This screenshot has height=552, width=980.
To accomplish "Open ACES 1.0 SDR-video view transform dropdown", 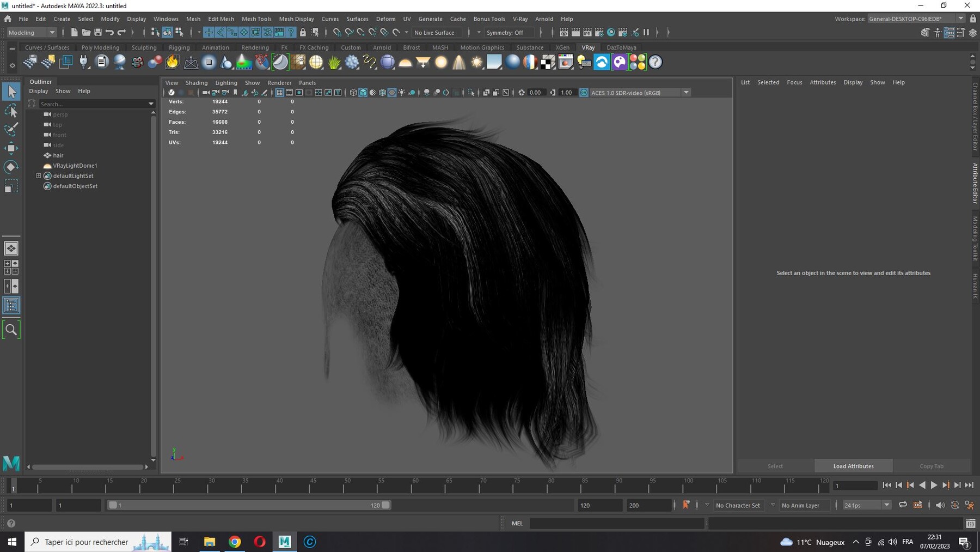I will 640,93.
